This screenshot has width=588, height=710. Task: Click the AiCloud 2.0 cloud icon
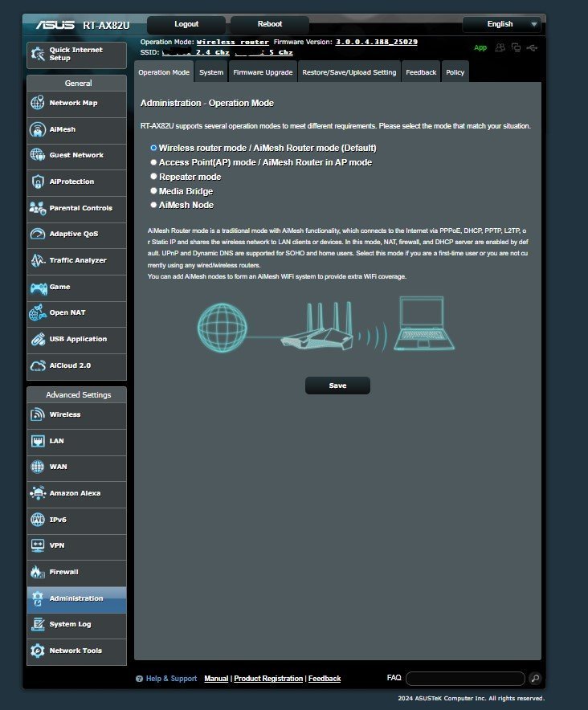pos(38,365)
